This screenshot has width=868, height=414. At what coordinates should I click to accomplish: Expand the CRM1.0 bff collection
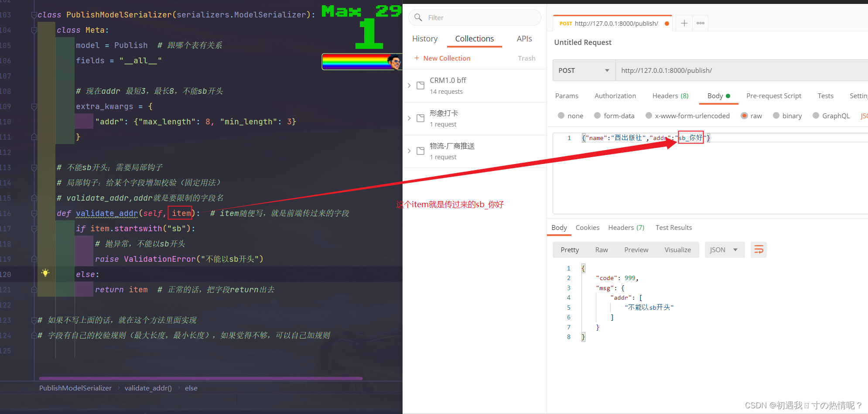click(409, 85)
